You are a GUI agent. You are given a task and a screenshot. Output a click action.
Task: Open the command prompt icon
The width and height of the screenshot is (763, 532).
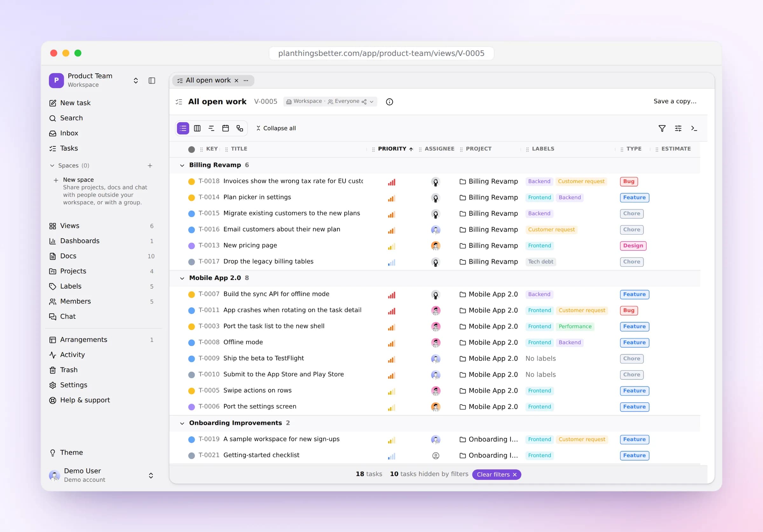tap(694, 128)
